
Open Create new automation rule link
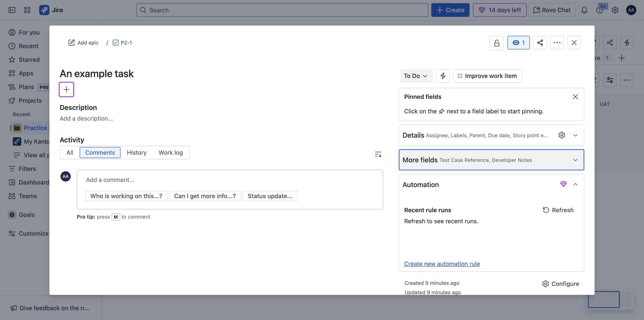pos(442,264)
